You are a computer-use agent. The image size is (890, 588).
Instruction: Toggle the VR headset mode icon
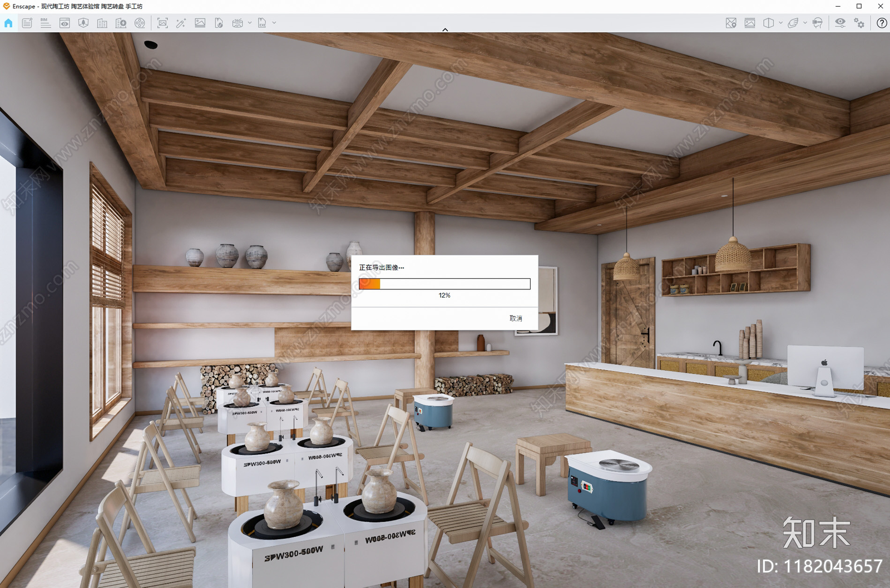(817, 23)
